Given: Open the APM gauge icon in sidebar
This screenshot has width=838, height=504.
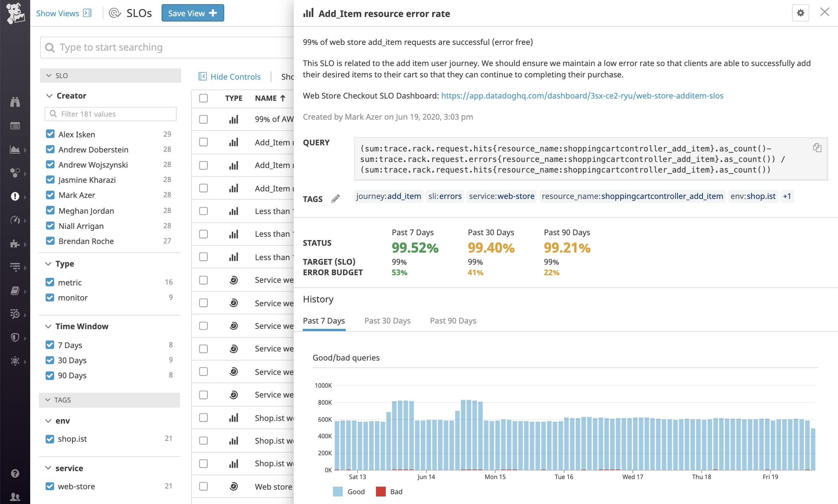Looking at the screenshot, I should click(x=15, y=220).
